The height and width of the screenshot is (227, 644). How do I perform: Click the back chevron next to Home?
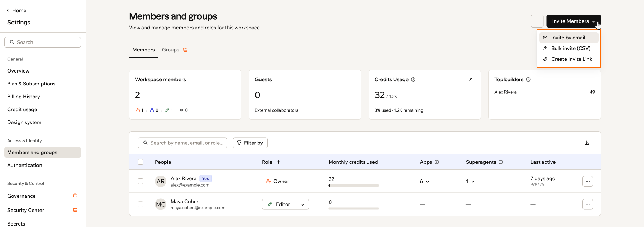pos(8,10)
